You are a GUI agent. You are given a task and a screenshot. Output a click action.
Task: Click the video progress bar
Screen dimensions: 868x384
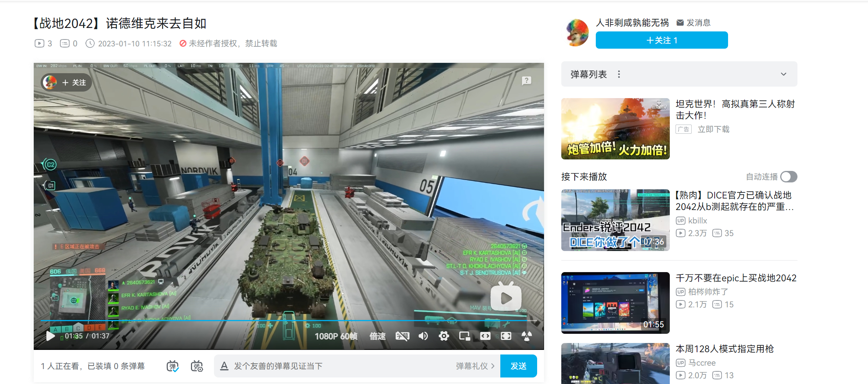(x=289, y=320)
